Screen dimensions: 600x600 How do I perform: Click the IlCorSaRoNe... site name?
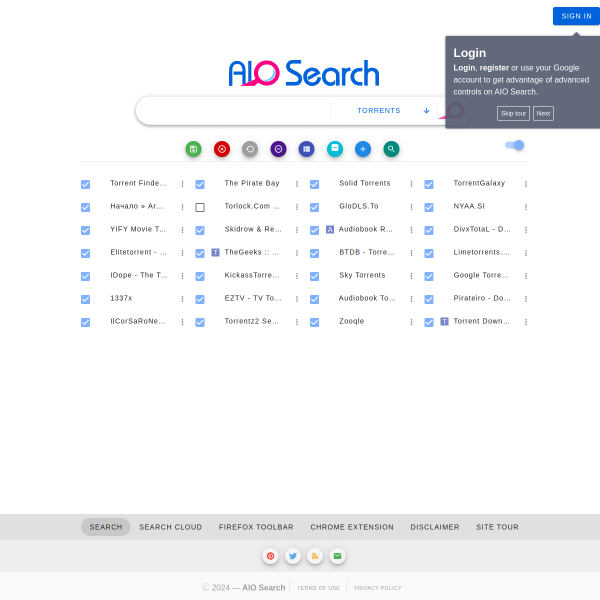(138, 321)
